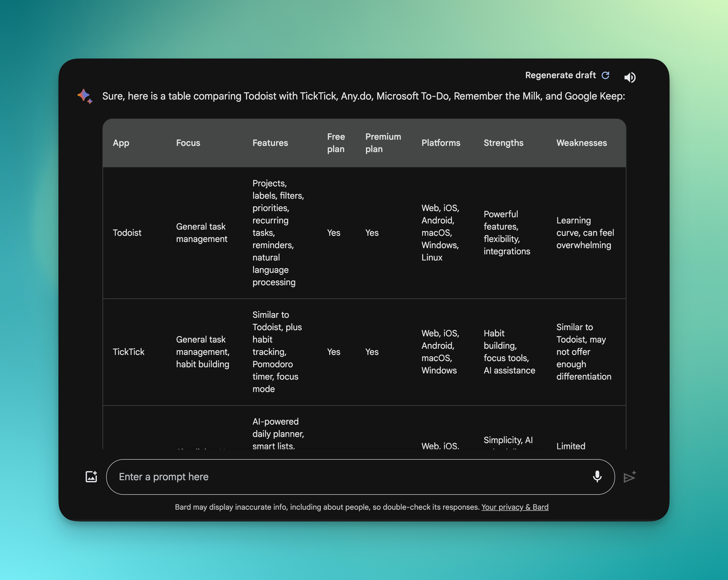This screenshot has height=580, width=728.
Task: Click the TickTick row app name
Action: coord(128,352)
